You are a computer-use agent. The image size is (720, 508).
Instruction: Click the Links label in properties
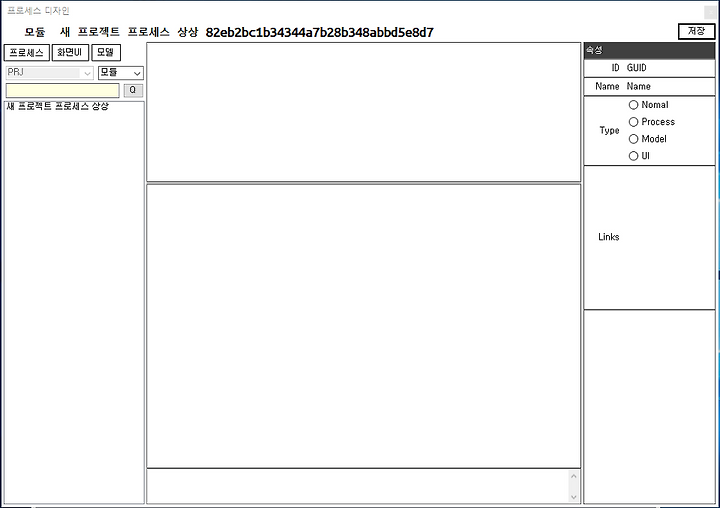click(608, 237)
